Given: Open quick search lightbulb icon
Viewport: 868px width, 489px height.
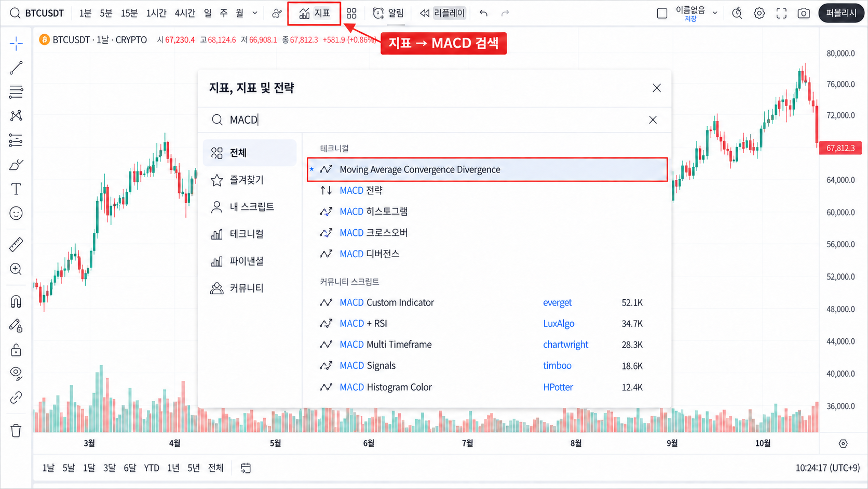Looking at the screenshot, I should (737, 13).
